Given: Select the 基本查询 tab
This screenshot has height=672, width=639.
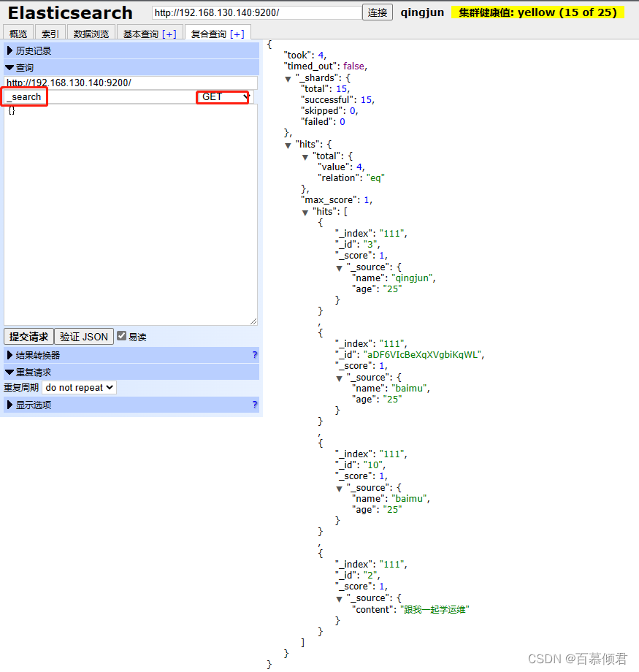Looking at the screenshot, I should click(x=140, y=34).
